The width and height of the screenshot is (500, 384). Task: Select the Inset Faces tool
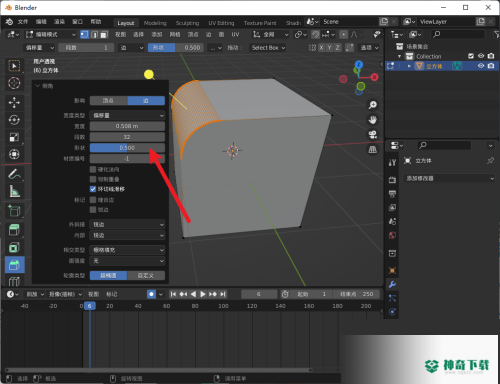pos(14,247)
